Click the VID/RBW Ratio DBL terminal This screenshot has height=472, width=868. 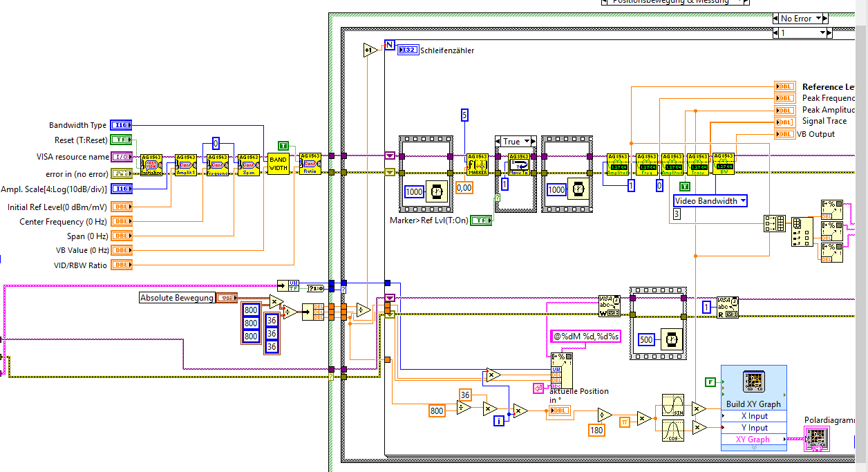click(121, 265)
